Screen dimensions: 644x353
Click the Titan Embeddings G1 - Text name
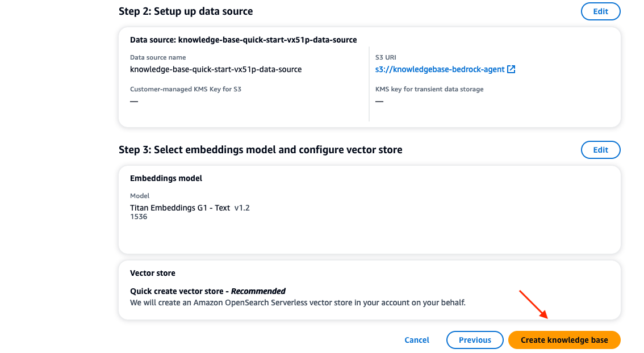point(180,208)
